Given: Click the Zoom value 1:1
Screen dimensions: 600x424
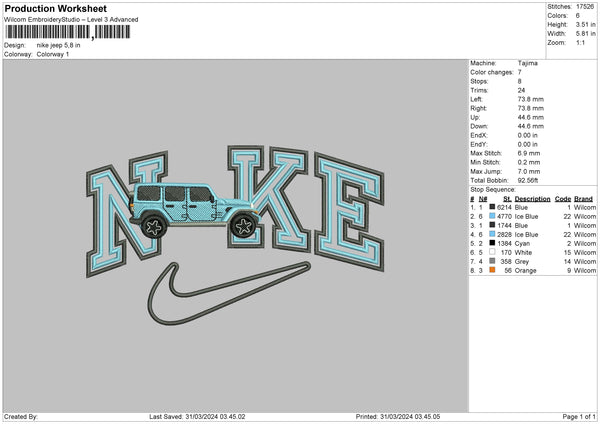Looking at the screenshot, I should 580,43.
